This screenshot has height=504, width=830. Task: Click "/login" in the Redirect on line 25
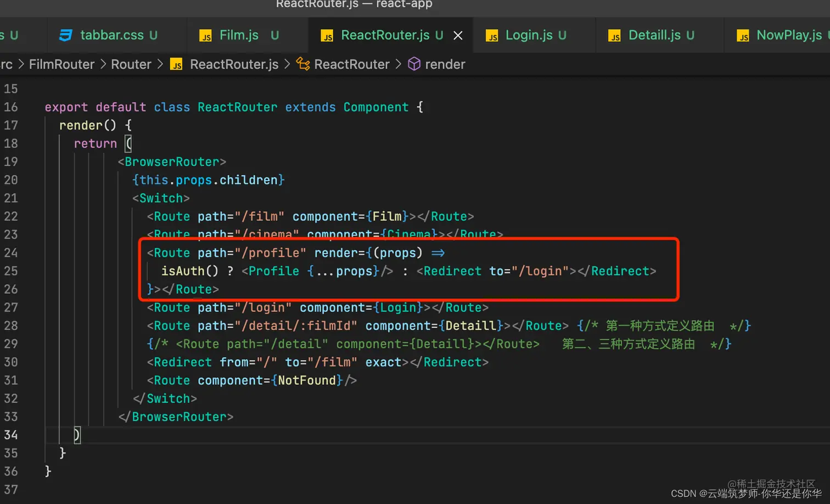click(540, 271)
